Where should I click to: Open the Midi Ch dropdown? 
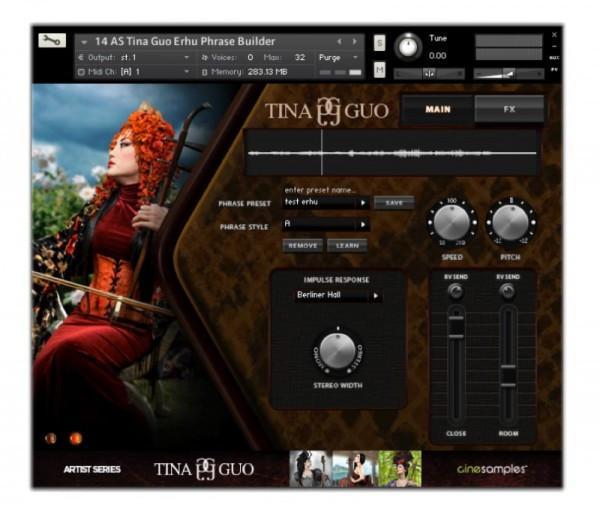point(134,72)
